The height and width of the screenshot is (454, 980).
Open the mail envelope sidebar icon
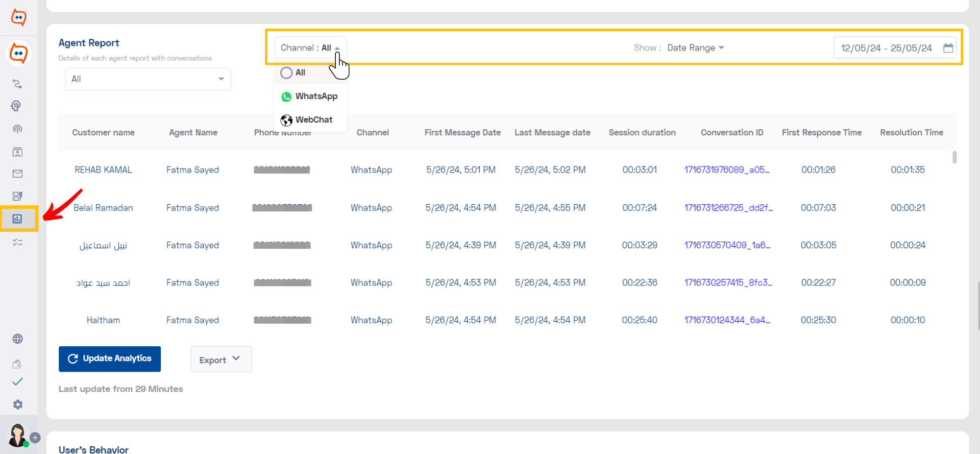coord(17,174)
